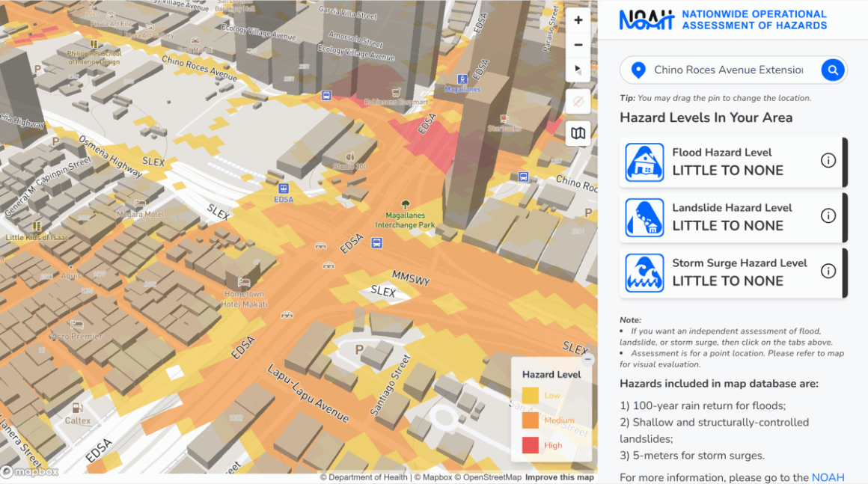Zoom in on the map
Screen dimensions: 868x484
coord(578,19)
